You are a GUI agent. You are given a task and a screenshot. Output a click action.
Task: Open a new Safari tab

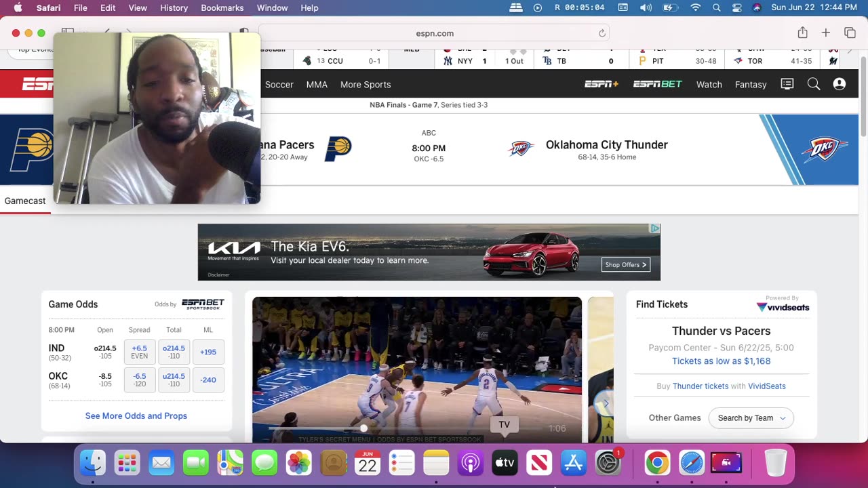(x=826, y=33)
